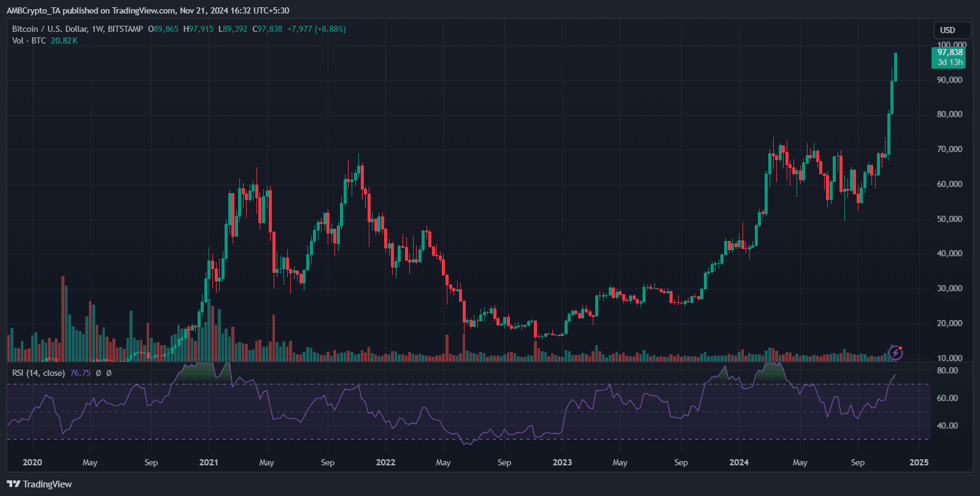Click the 90,000 price axis label

pos(949,80)
